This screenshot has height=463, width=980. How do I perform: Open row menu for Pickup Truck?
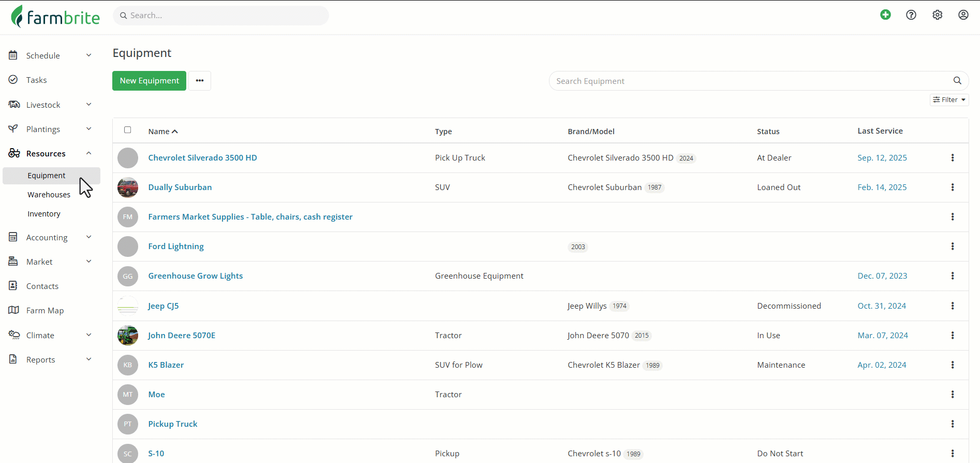[953, 424]
